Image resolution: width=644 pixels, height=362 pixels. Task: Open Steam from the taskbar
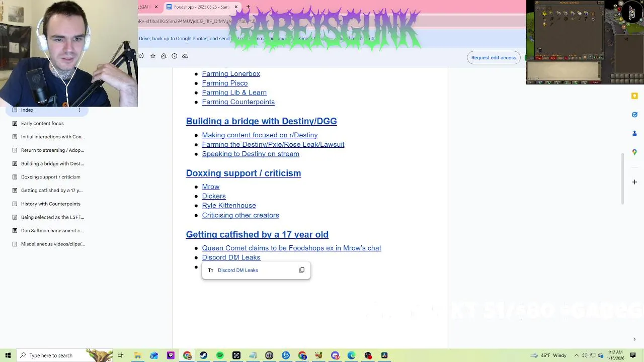[x=203, y=355]
